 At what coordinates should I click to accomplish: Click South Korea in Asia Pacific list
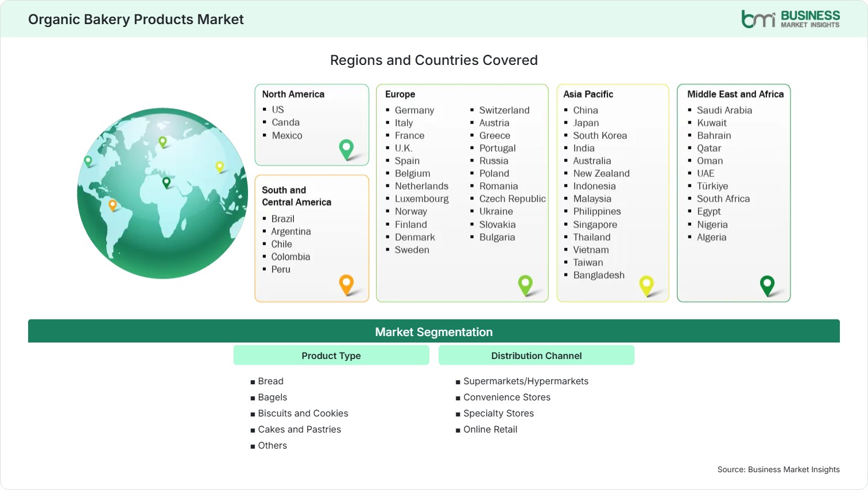(600, 136)
